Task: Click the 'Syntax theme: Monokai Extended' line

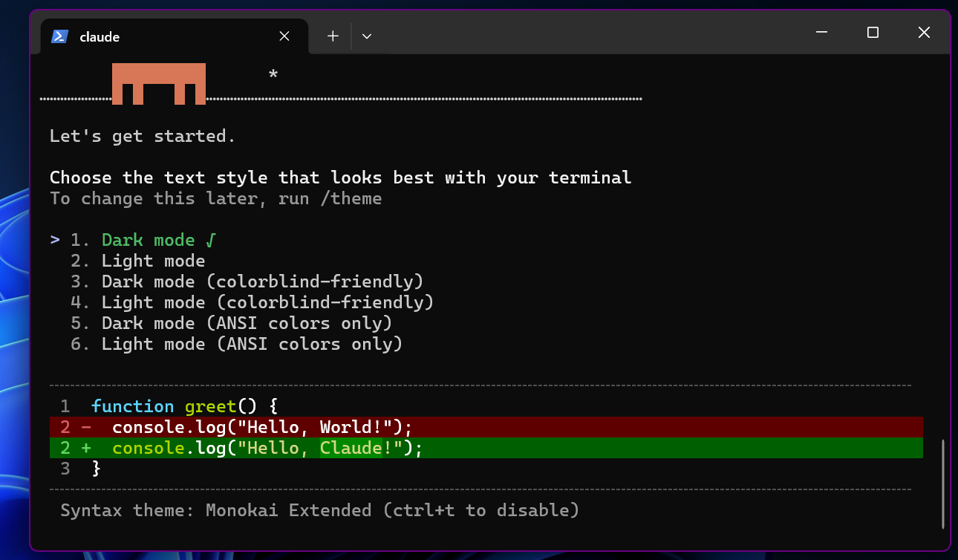Action: pyautogui.click(x=320, y=510)
